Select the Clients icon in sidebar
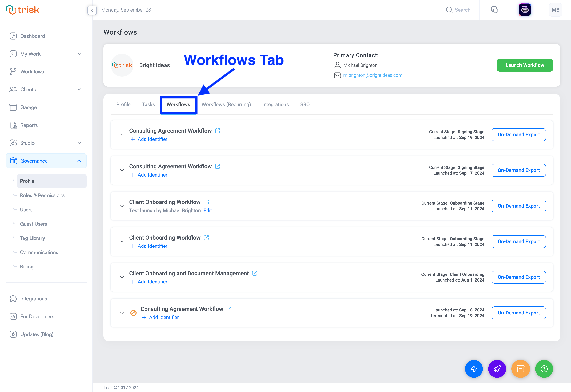Image resolution: width=571 pixels, height=392 pixels. [13, 89]
